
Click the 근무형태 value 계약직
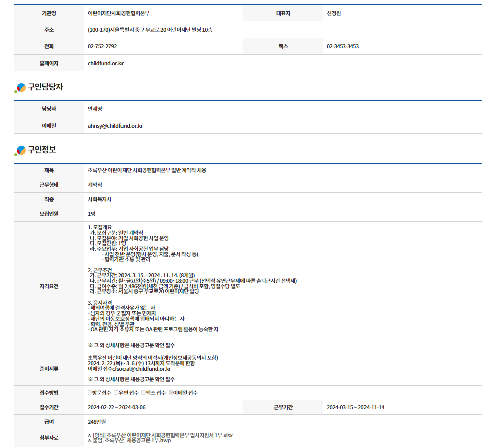[x=95, y=185]
